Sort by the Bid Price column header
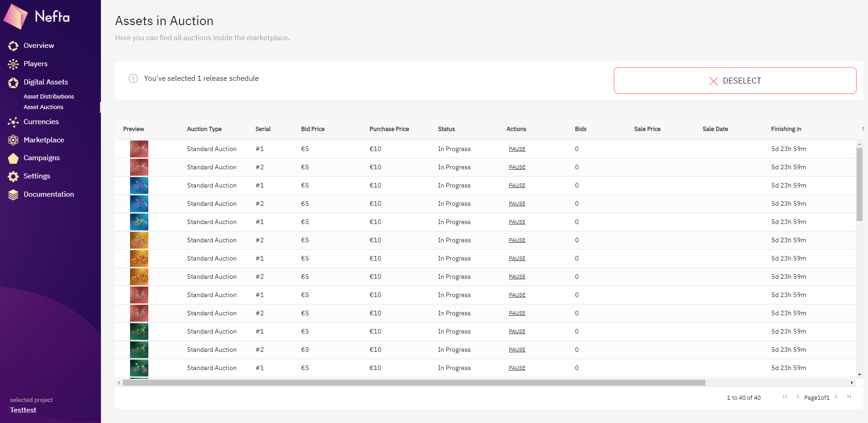 click(x=313, y=129)
